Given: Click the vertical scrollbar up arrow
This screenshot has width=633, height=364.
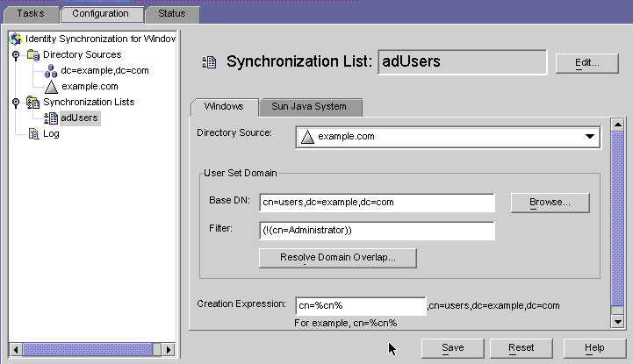Looking at the screenshot, I should point(618,125).
